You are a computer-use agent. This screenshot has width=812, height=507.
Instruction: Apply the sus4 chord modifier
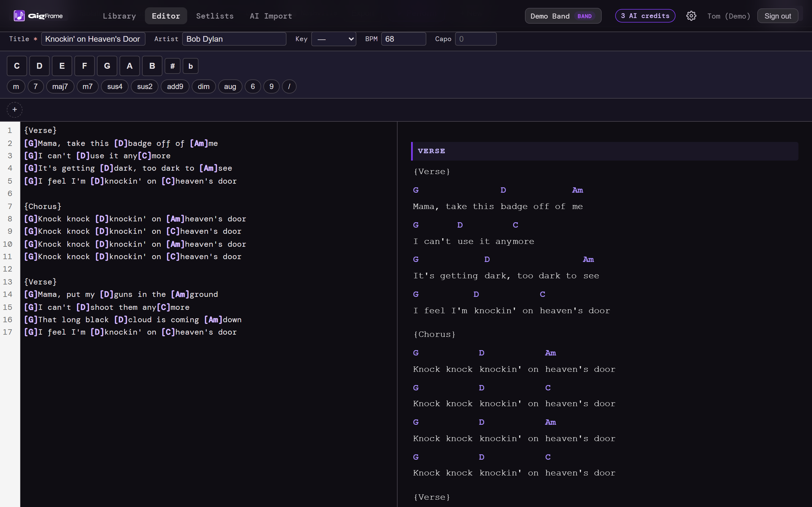[x=114, y=86]
